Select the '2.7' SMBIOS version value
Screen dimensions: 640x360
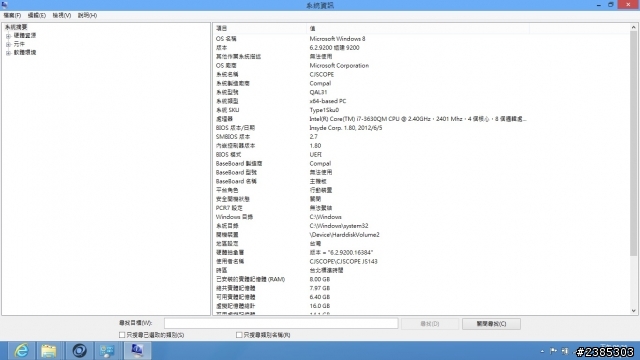tap(313, 137)
